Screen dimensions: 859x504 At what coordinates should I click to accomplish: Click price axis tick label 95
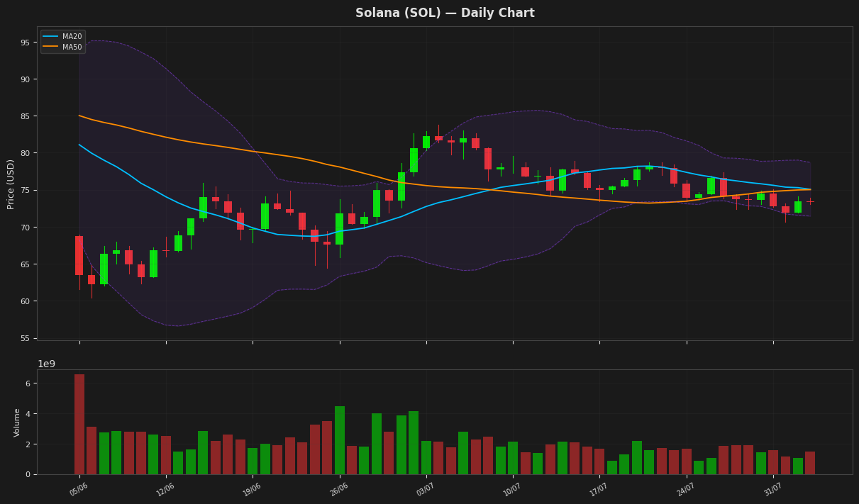pyautogui.click(x=25, y=43)
